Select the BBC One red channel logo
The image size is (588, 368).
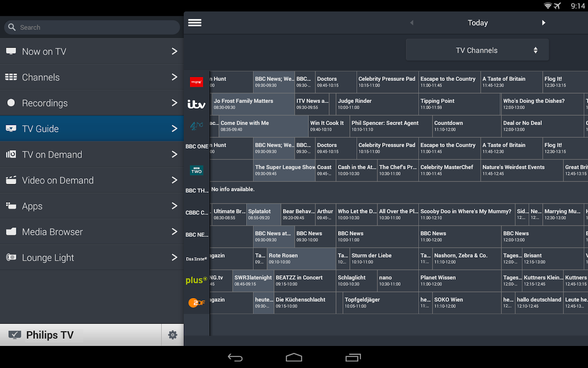[x=197, y=82]
